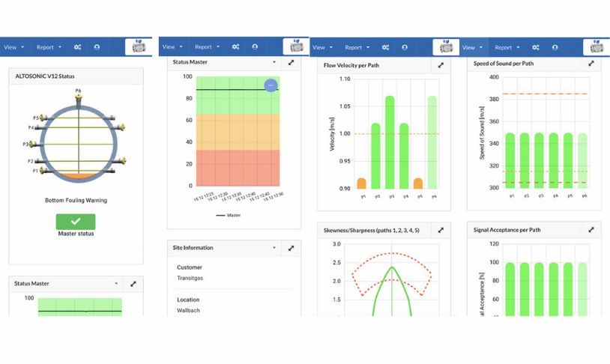Toggle Master series in chart legend

pyautogui.click(x=229, y=215)
